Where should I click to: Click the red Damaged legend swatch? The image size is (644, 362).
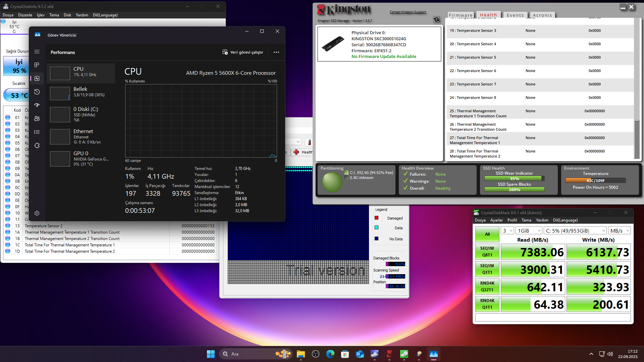tap(376, 218)
